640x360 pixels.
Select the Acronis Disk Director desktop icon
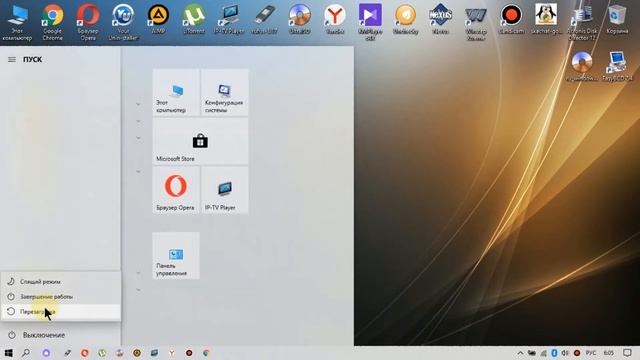[582, 22]
